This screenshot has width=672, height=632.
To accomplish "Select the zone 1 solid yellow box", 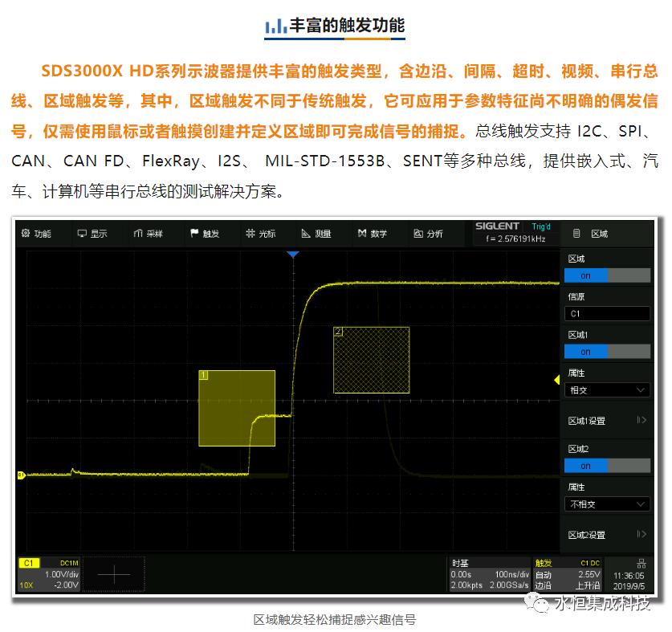I will point(237,408).
